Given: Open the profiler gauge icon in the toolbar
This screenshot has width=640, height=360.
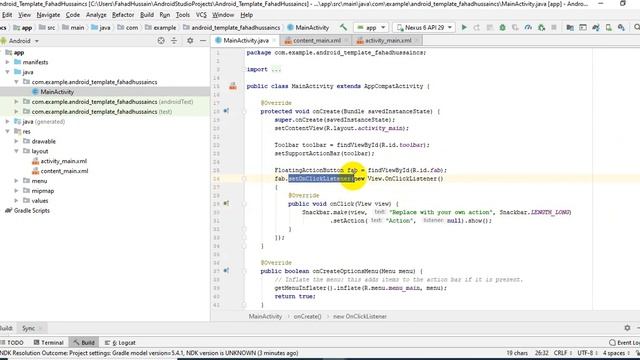Looking at the screenshot, I should 528,27.
